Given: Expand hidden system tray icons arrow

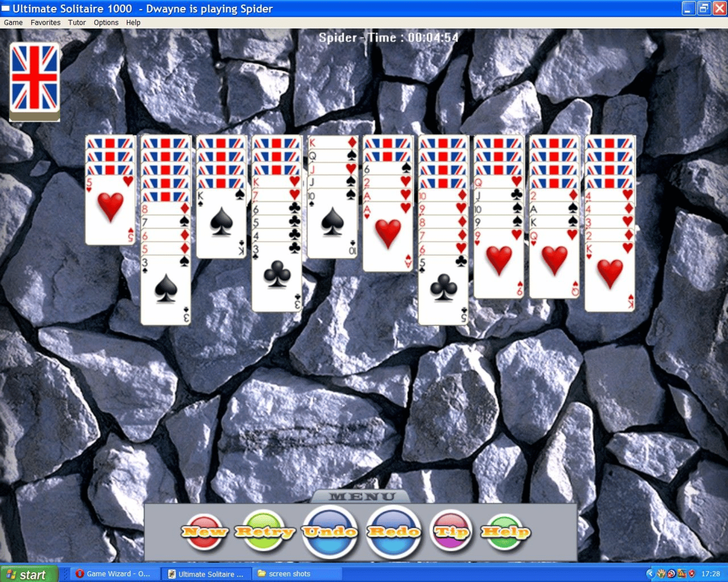Looking at the screenshot, I should coord(650,574).
